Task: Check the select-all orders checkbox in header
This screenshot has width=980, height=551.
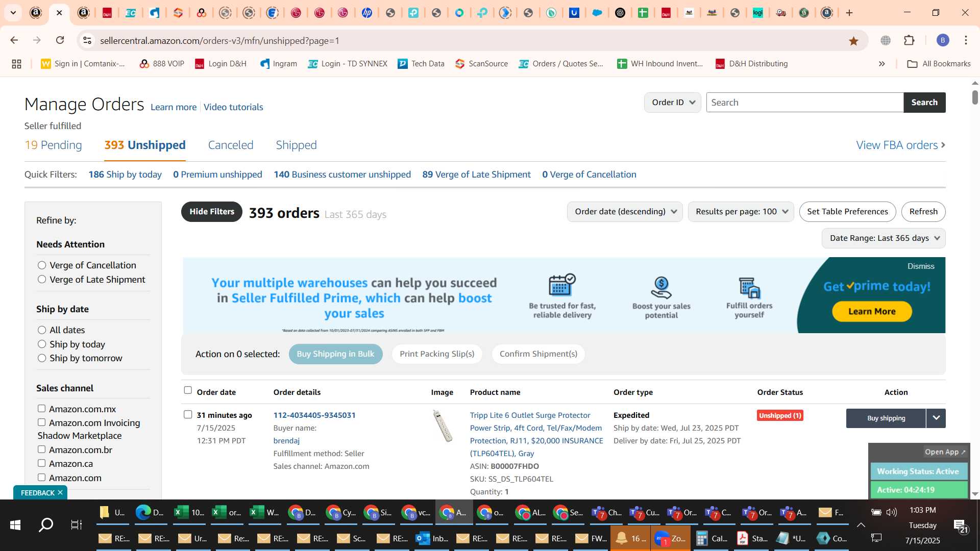Action: coord(188,390)
